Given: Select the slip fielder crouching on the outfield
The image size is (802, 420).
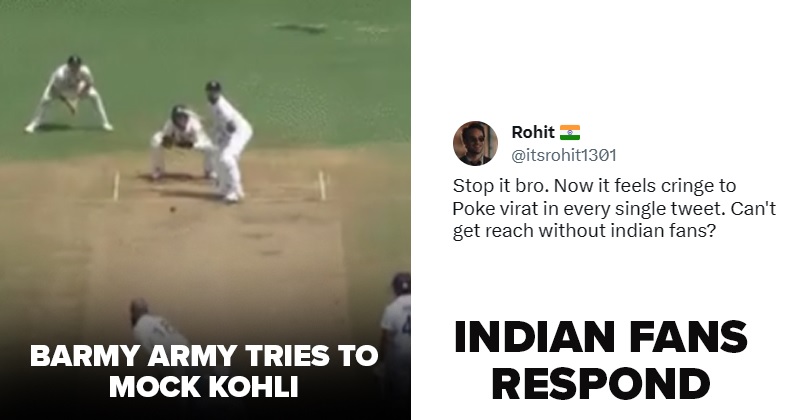Looking at the screenshot, I should 69,94.
